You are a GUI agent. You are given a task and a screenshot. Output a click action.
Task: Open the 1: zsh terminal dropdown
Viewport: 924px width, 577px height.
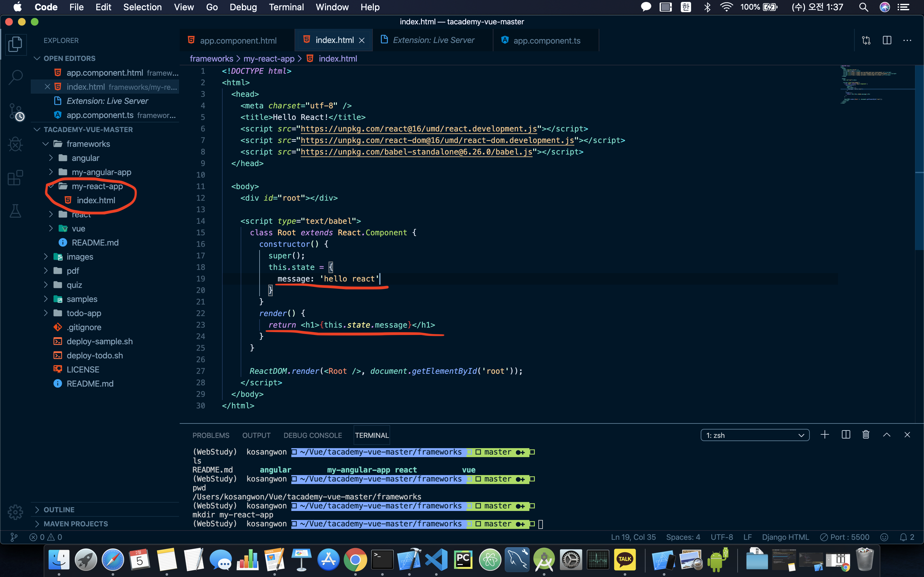tap(755, 435)
